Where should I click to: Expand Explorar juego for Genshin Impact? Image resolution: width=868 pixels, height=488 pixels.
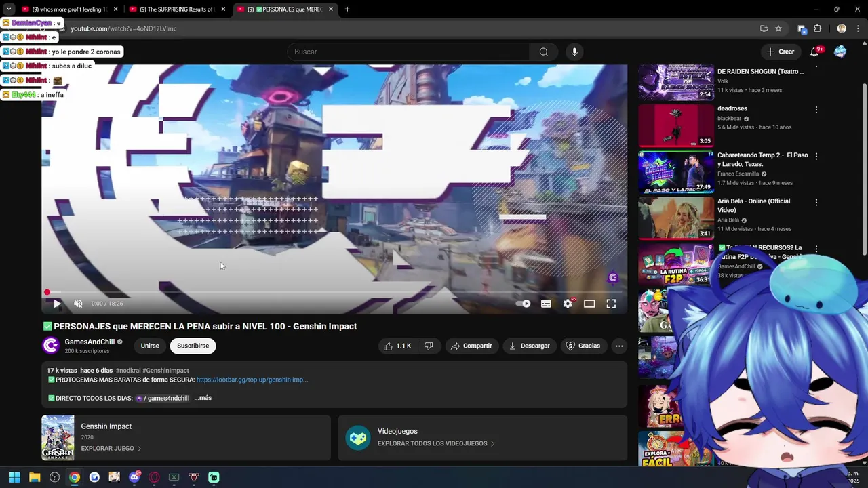pyautogui.click(x=111, y=448)
